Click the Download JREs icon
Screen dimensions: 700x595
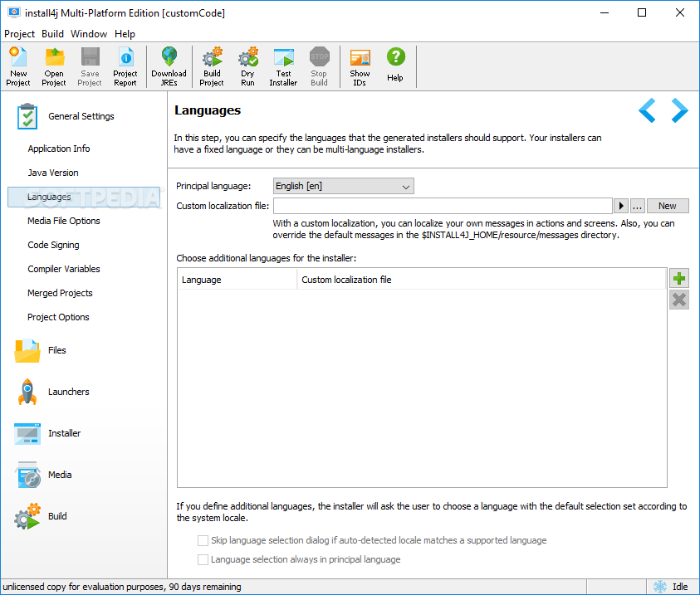(169, 66)
